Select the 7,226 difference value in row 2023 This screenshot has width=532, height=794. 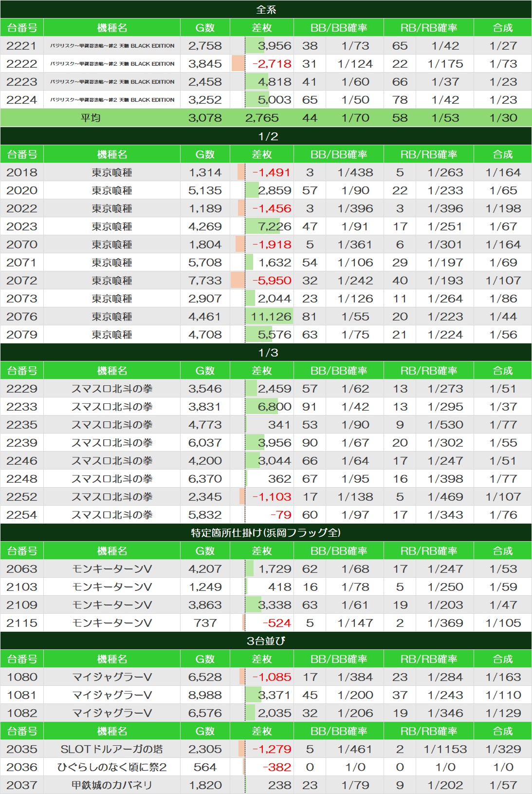tap(275, 227)
